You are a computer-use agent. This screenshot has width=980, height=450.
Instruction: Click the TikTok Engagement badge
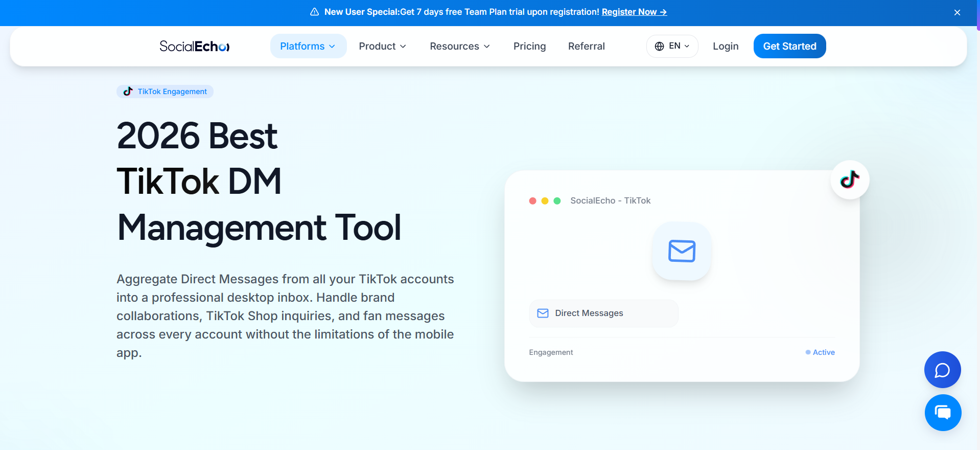click(x=165, y=92)
